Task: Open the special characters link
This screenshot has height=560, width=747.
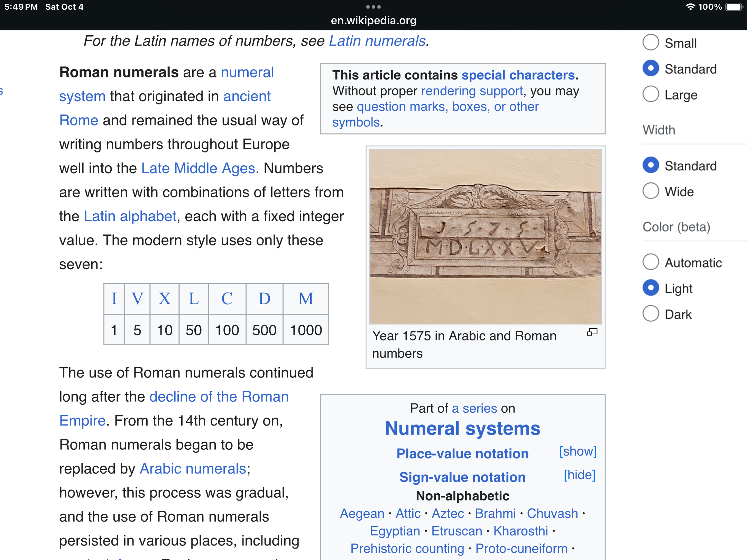Action: [x=518, y=75]
